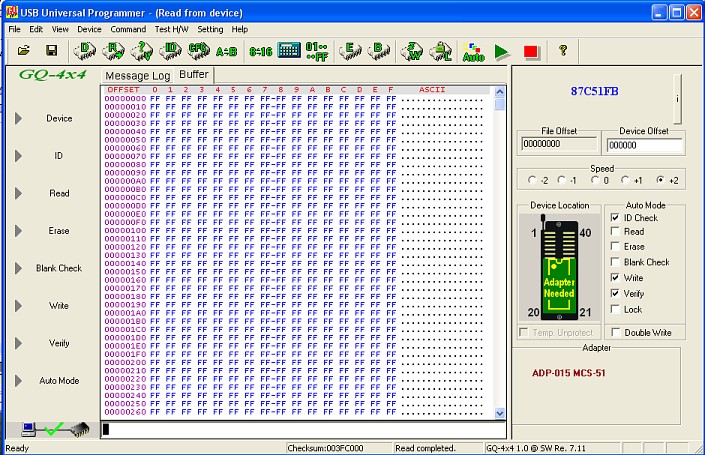Click the Auto toolbar icon
This screenshot has width=705, height=455.
(x=473, y=50)
